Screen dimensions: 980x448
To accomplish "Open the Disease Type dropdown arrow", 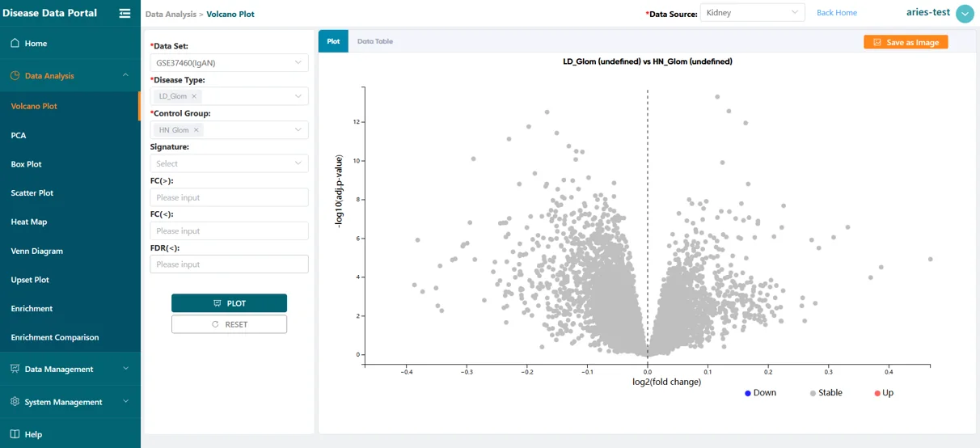I will 298,96.
